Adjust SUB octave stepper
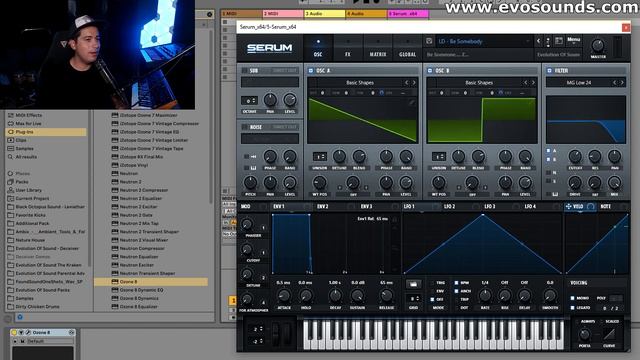 (249, 100)
